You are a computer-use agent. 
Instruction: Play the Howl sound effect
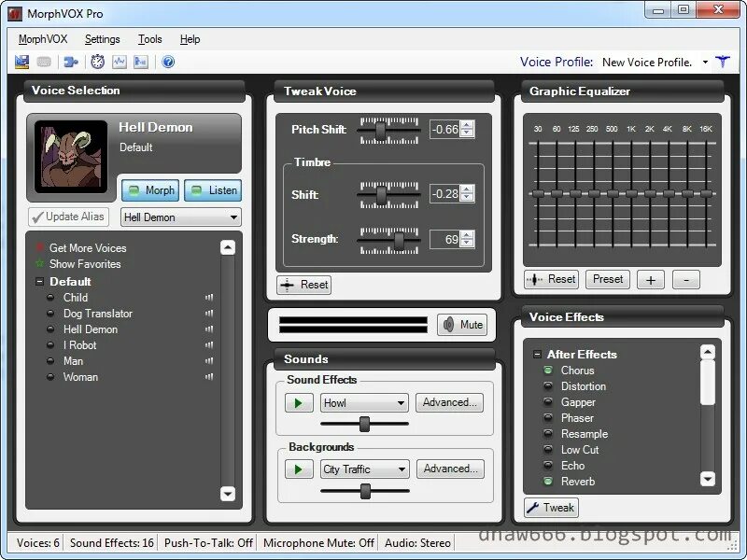[299, 403]
